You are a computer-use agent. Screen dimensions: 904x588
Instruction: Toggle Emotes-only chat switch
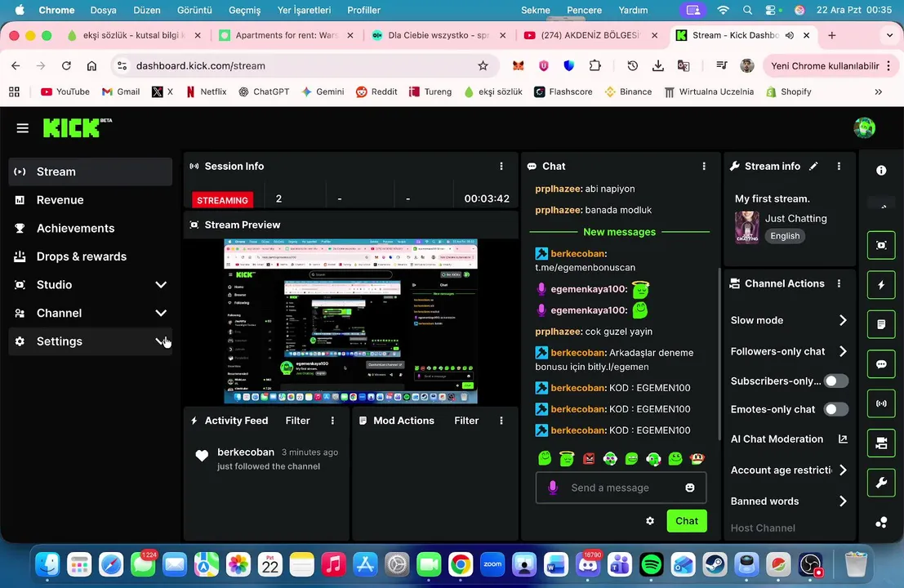pyautogui.click(x=835, y=409)
